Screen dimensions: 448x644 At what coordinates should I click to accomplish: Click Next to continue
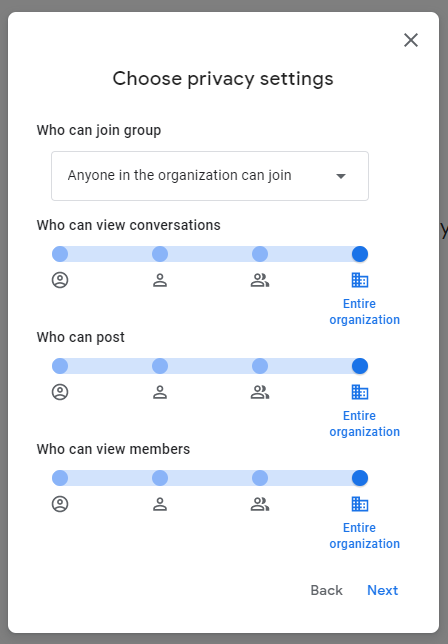382,590
